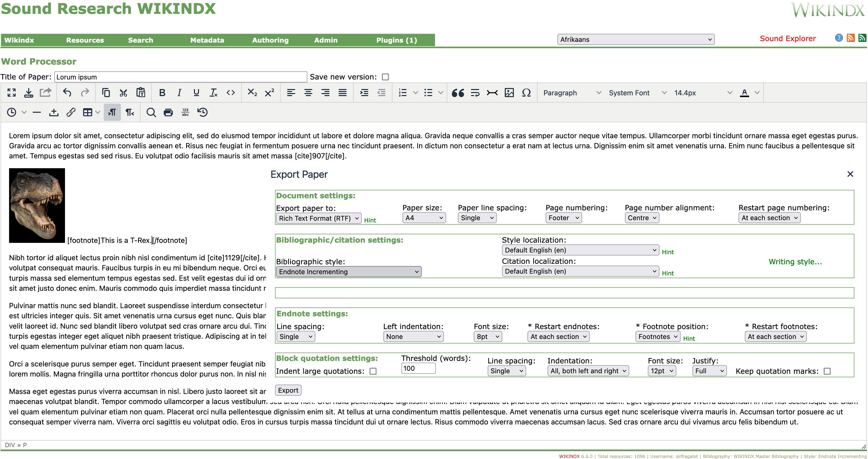Click the special character omega icon
Image resolution: width=868 pixels, height=459 pixels.
[x=526, y=93]
